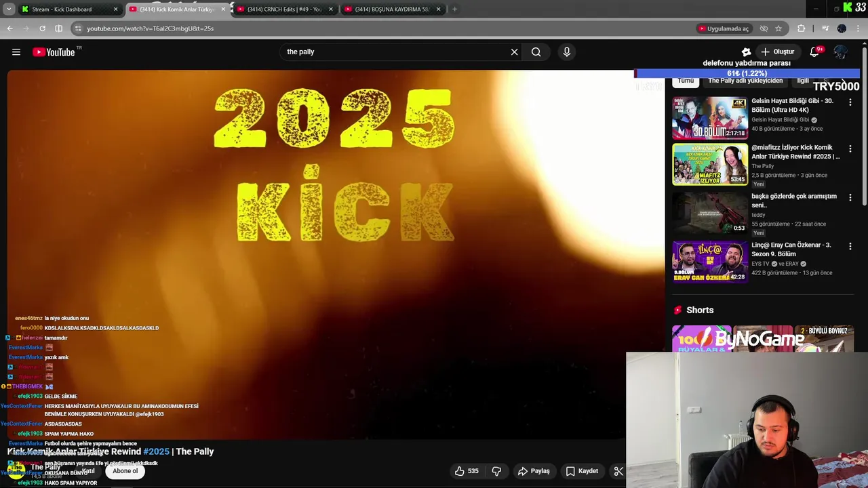
Task: Open the browser profile avatar
Action: tap(842, 28)
